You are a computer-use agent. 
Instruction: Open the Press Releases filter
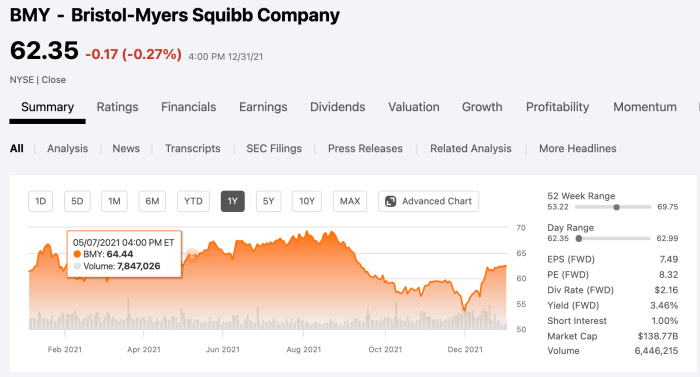coord(365,149)
